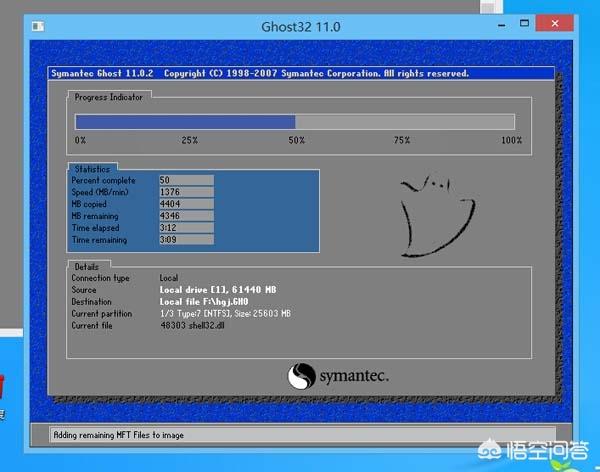The width and height of the screenshot is (600, 472).
Task: Click the Destination label in Details
Action: (91, 302)
